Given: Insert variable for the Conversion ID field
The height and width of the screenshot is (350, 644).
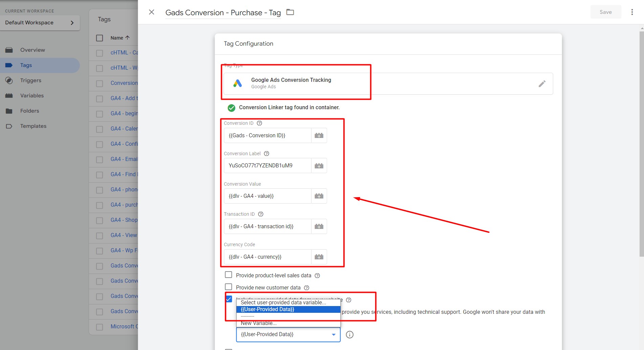Looking at the screenshot, I should pos(319,135).
